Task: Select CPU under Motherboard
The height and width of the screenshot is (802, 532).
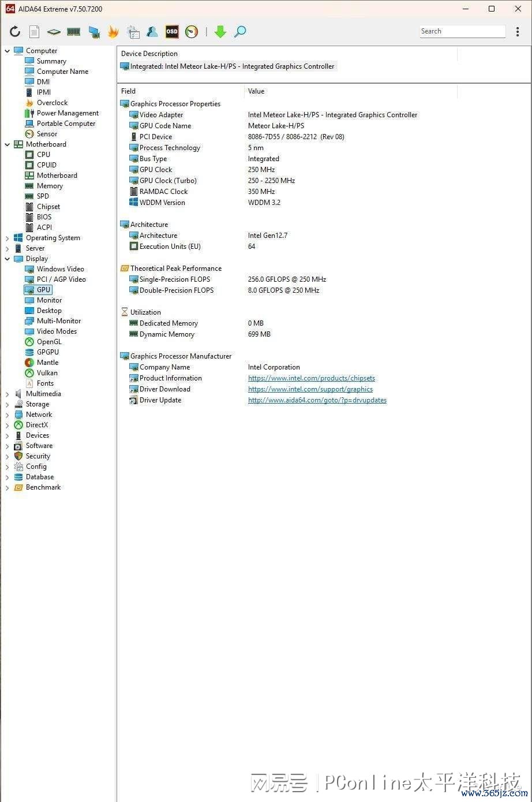Action: point(43,155)
